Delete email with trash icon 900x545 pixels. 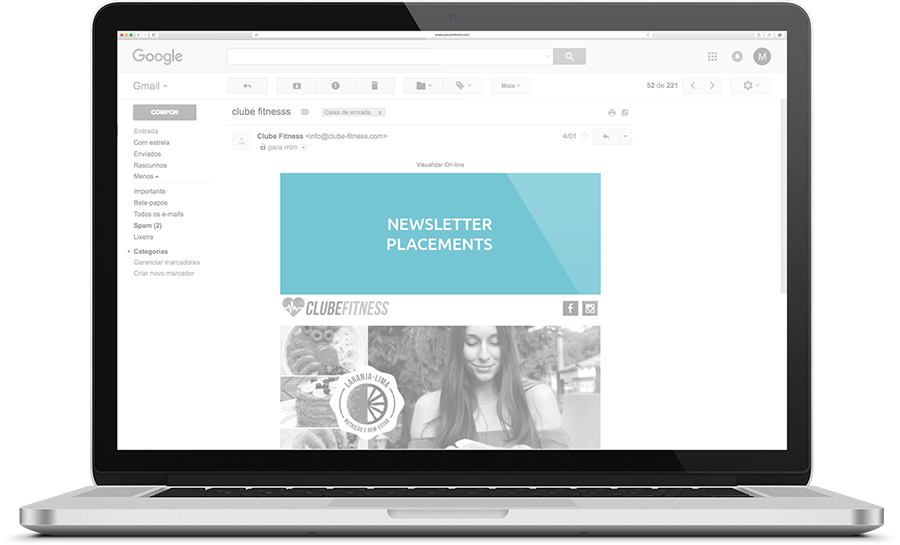pyautogui.click(x=374, y=86)
